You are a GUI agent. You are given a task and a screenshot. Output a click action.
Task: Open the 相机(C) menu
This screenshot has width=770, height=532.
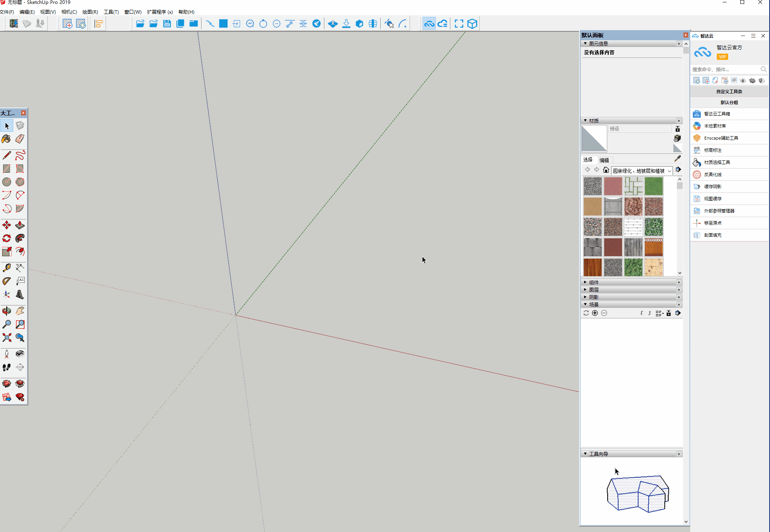pyautogui.click(x=69, y=12)
